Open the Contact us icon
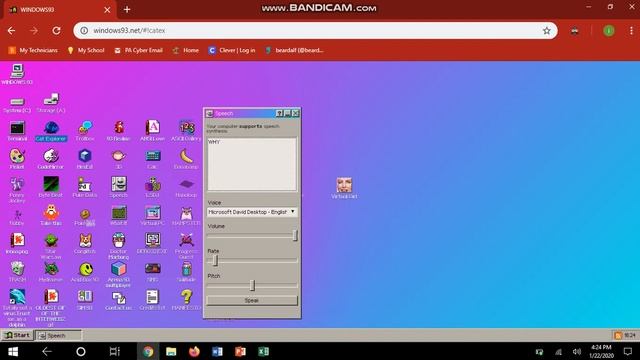Viewport: 640px width, 360px height. tap(119, 300)
